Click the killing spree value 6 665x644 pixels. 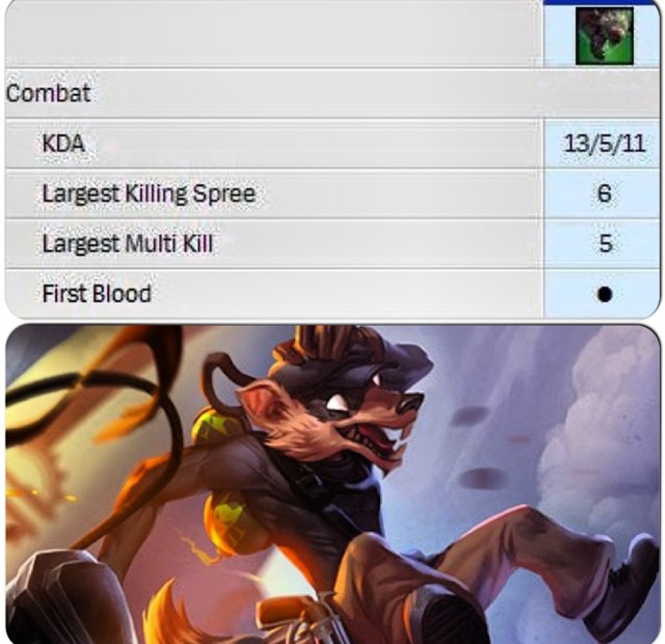pos(604,193)
